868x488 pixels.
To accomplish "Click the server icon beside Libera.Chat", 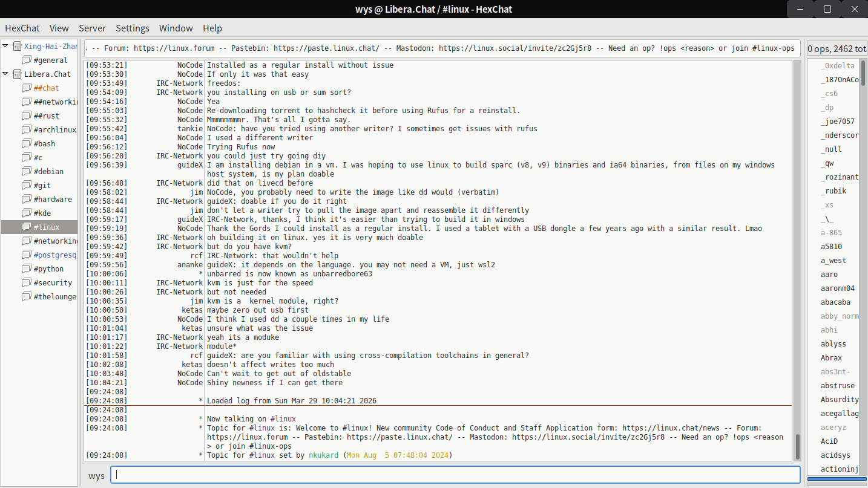I will tap(17, 74).
